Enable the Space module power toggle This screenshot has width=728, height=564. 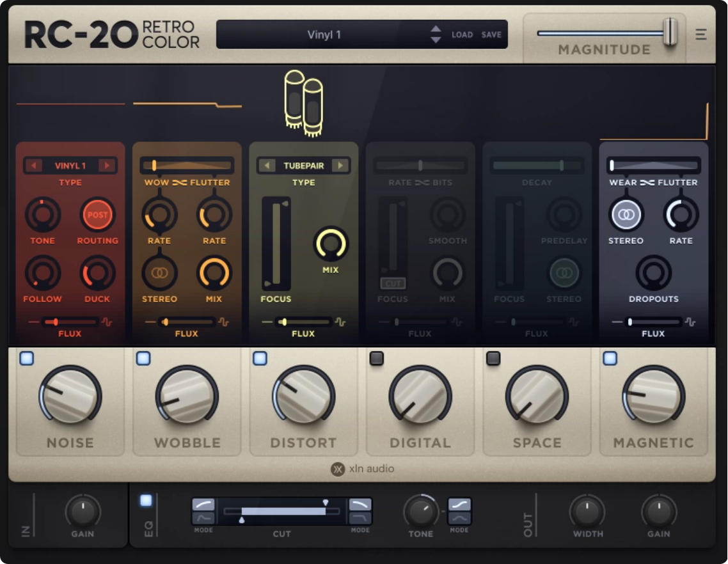[x=493, y=358]
